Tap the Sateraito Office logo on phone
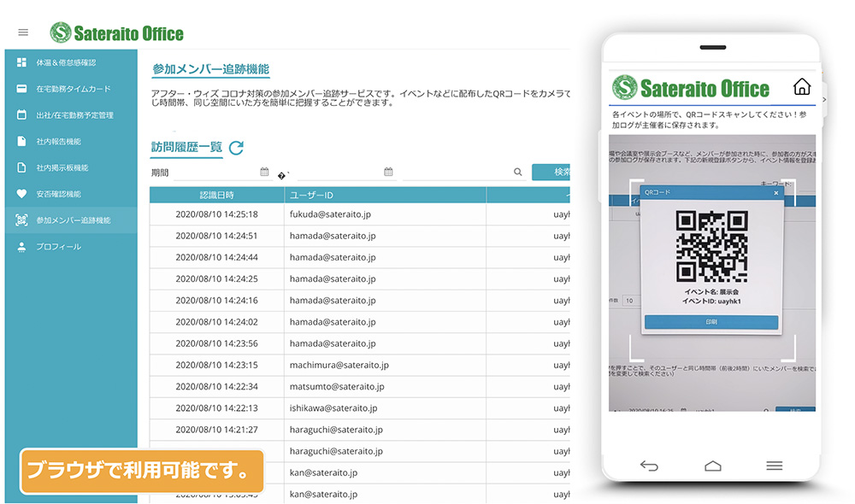Screen dimensions: 855x504 click(x=690, y=88)
